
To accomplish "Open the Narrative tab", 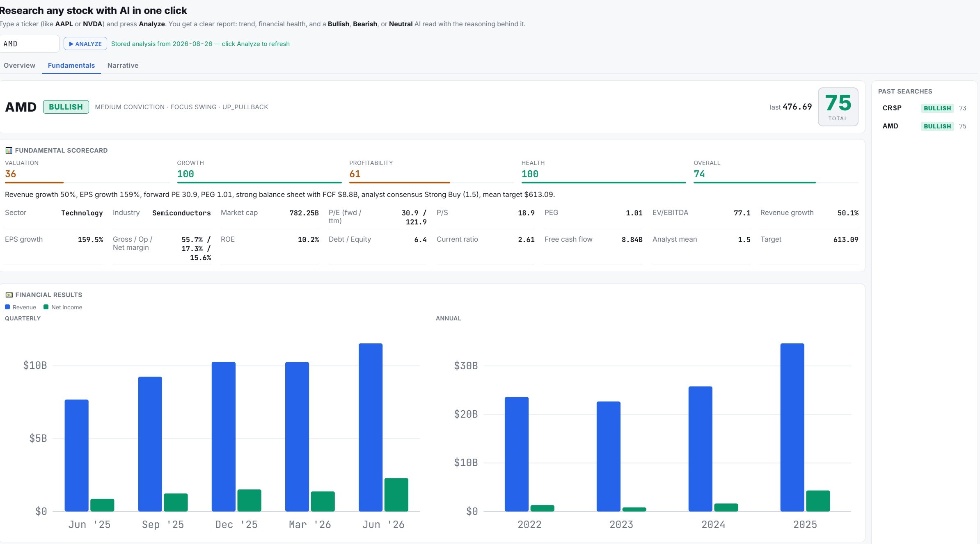I will pyautogui.click(x=123, y=65).
